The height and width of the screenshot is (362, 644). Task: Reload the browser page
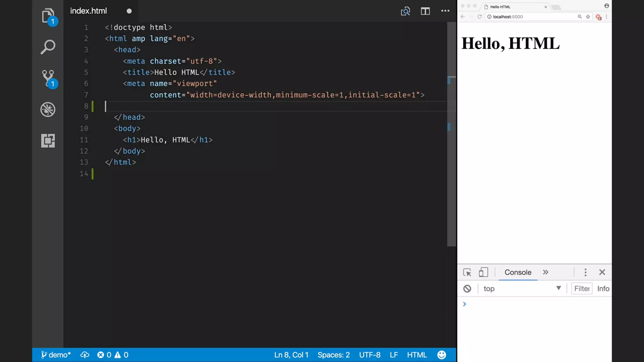[x=480, y=17]
